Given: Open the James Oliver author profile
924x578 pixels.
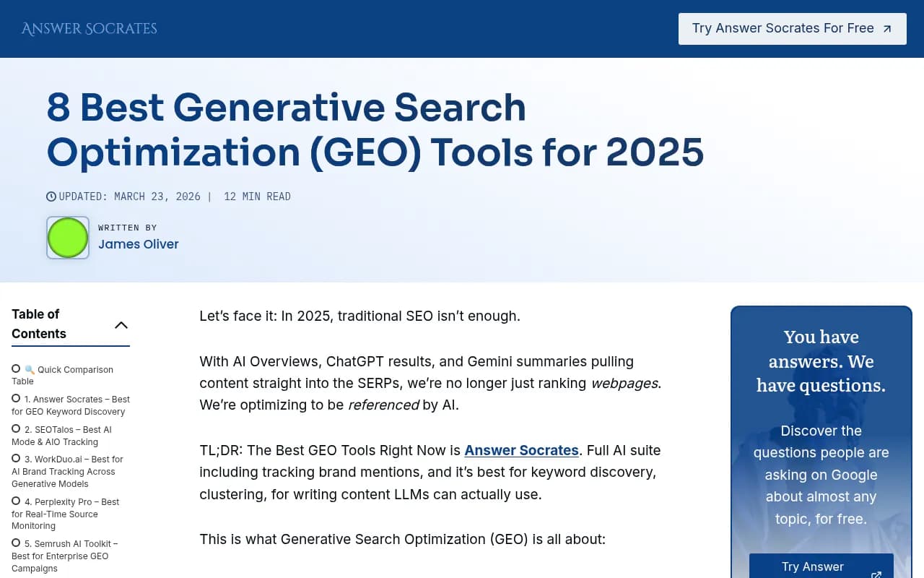Looking at the screenshot, I should click(x=139, y=244).
